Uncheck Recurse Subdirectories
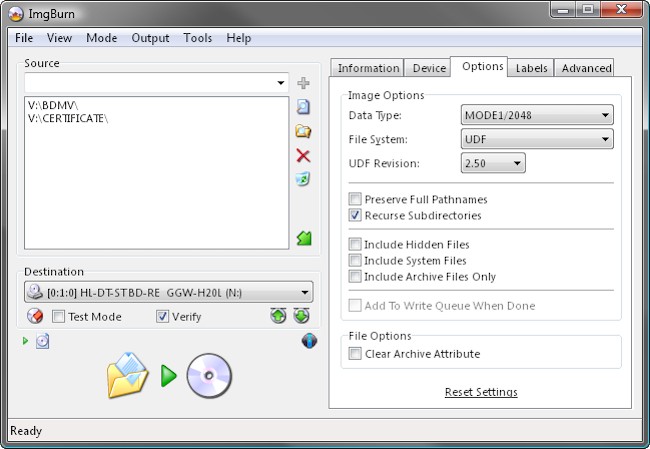 coord(355,215)
